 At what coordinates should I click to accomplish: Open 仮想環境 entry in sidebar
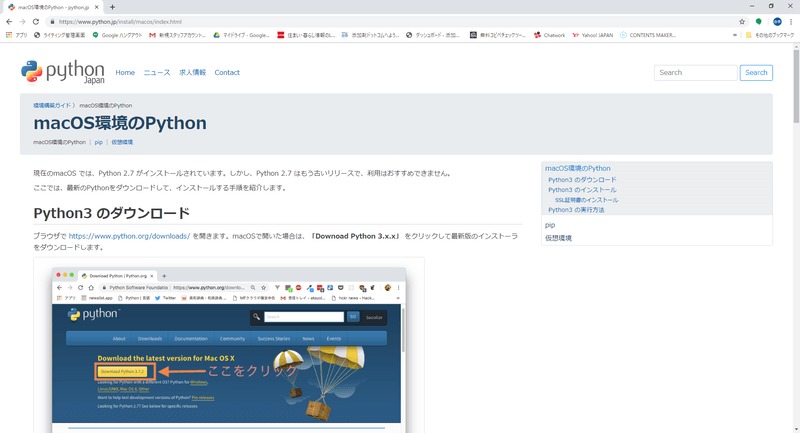click(x=558, y=238)
